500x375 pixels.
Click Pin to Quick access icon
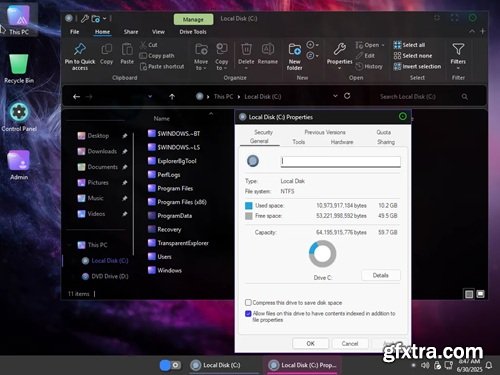click(80, 49)
